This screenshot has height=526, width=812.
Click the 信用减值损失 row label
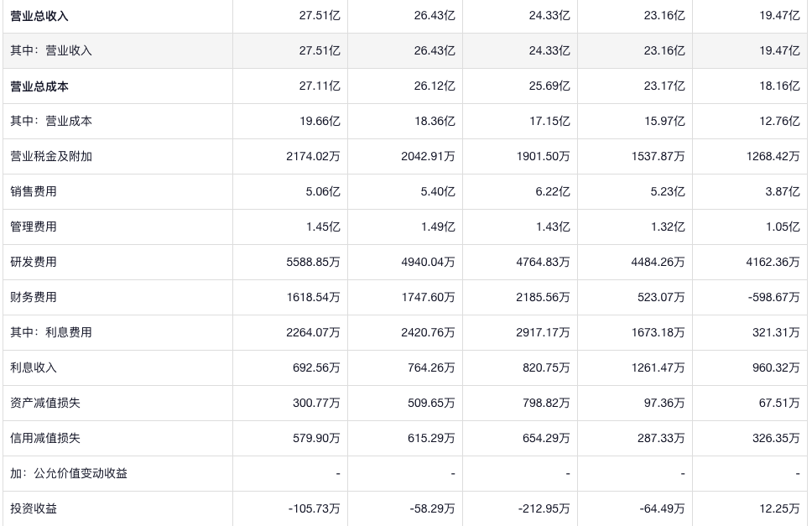pos(45,439)
